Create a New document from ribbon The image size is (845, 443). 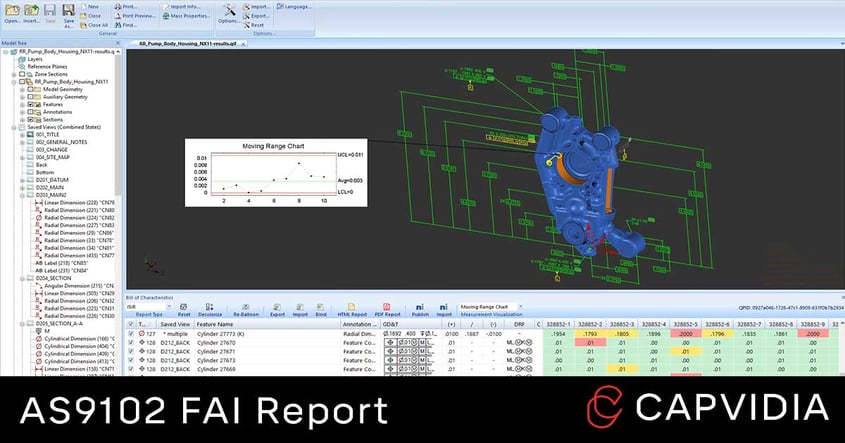tap(89, 6)
